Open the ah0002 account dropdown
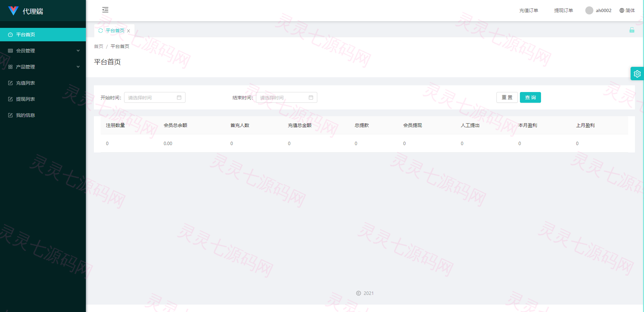Viewport: 644px width, 312px height. pos(598,10)
